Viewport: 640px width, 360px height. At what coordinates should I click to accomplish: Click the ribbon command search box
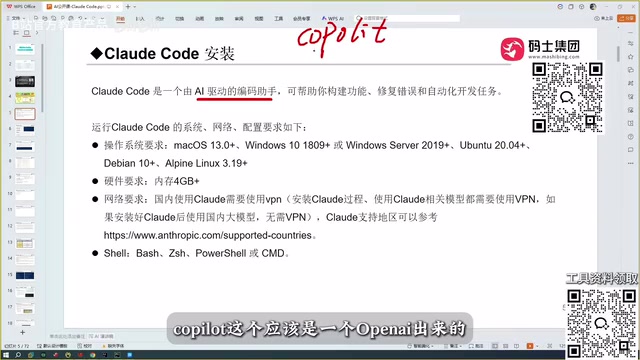tap(407, 18)
